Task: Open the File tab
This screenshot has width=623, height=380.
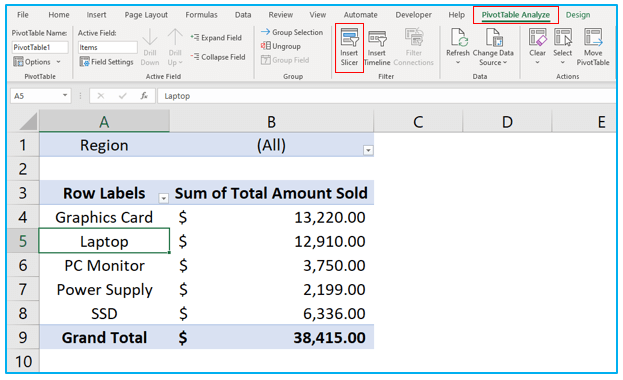Action: [x=23, y=15]
